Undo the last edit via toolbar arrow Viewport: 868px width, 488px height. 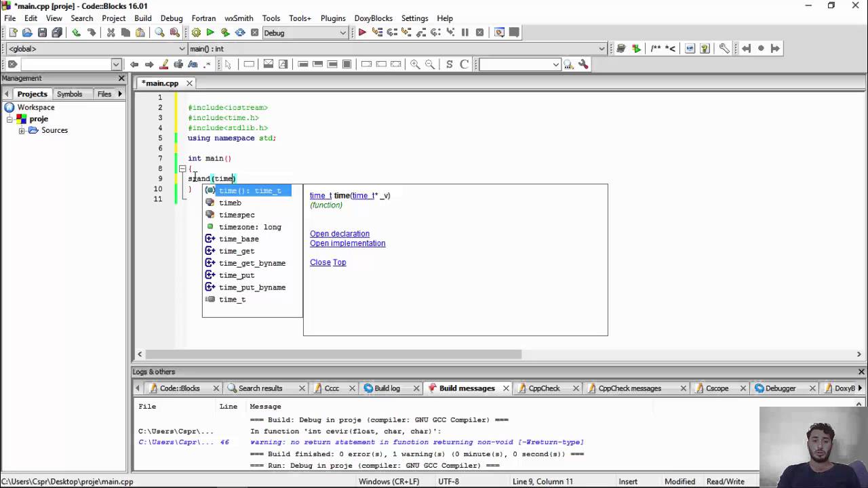click(x=76, y=33)
